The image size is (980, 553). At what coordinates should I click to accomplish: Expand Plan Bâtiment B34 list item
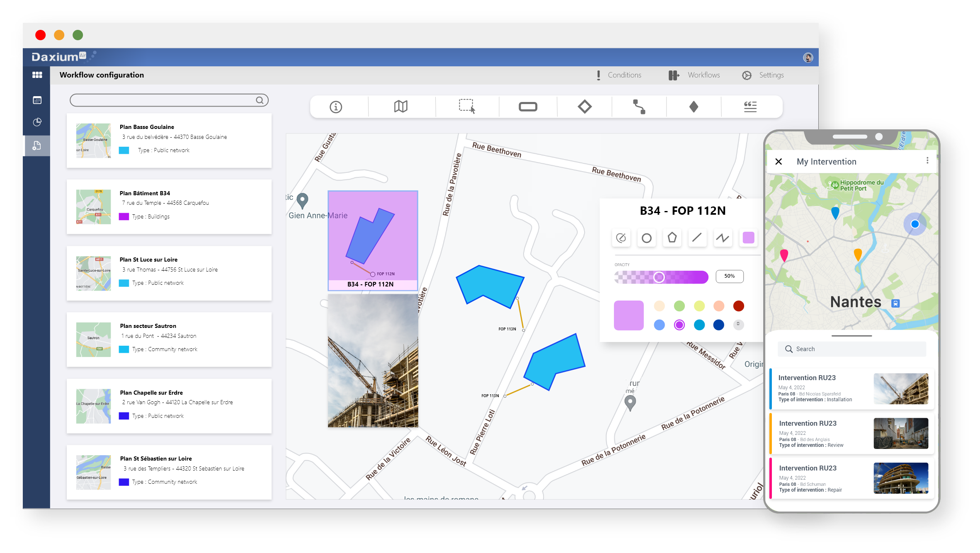170,204
